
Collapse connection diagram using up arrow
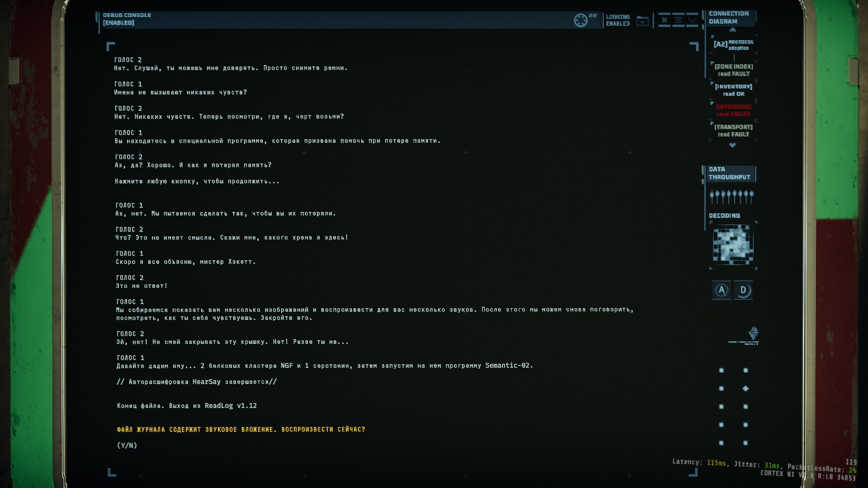[733, 30]
